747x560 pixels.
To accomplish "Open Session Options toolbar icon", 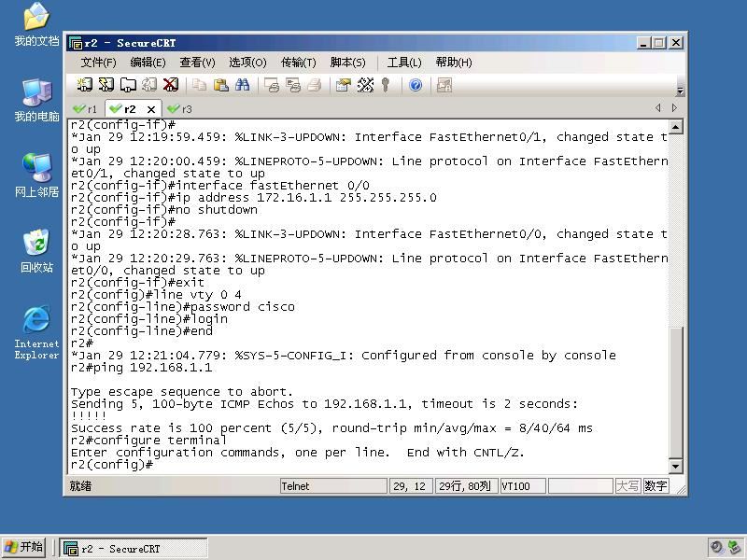I will tap(344, 85).
